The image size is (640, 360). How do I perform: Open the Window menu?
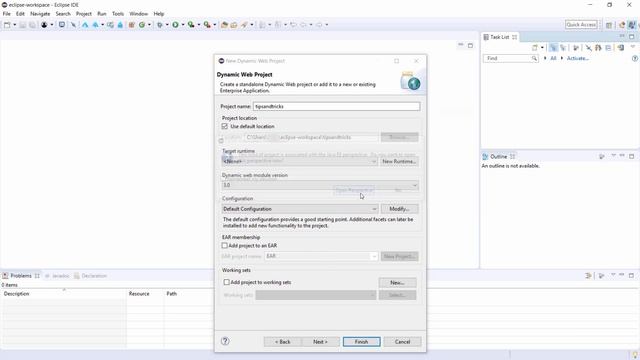(138, 13)
